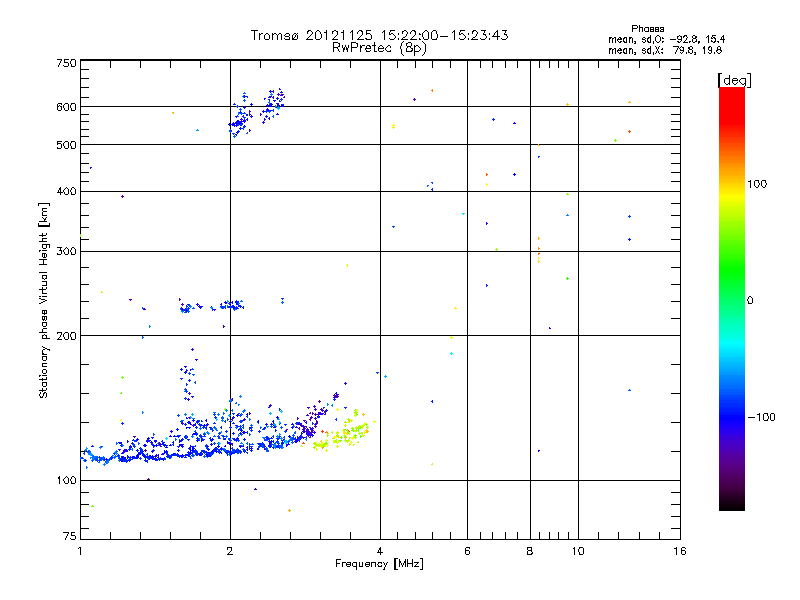Click the x-axis label '4'
Screen dimensions: 800x600
tap(380, 551)
